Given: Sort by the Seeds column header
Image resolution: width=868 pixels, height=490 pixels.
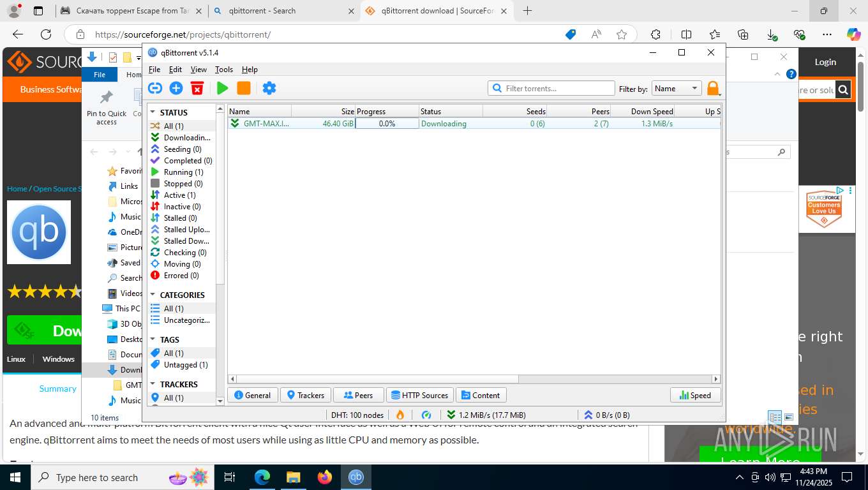Looking at the screenshot, I should (514, 111).
